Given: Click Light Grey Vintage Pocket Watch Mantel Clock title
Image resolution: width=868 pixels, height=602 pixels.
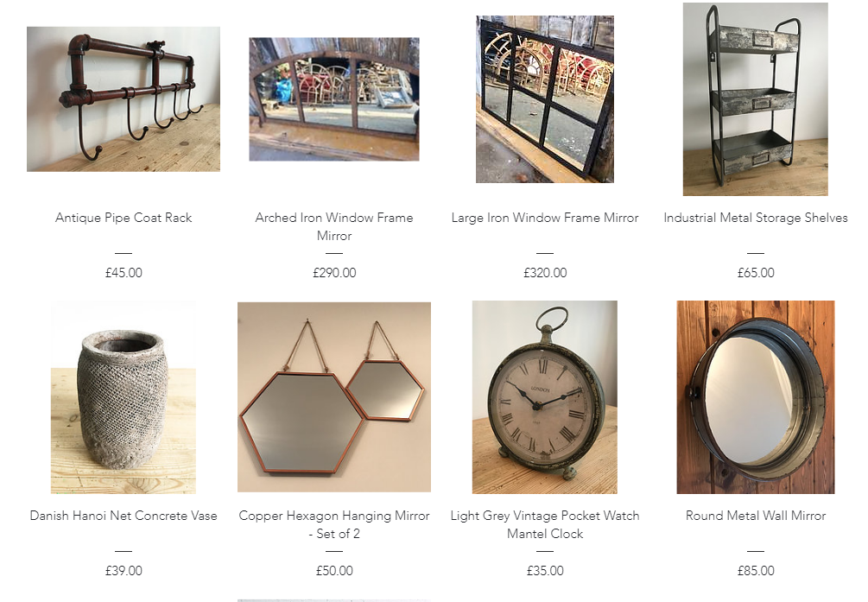Looking at the screenshot, I should pos(545,524).
